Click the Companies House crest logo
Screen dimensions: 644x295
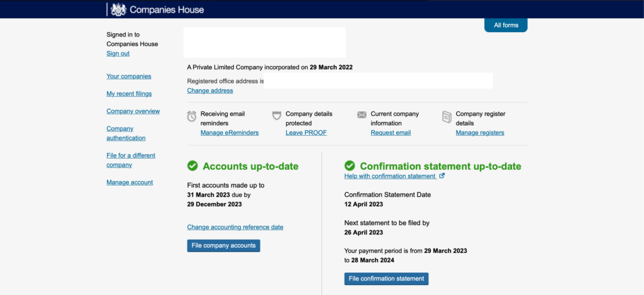[118, 9]
